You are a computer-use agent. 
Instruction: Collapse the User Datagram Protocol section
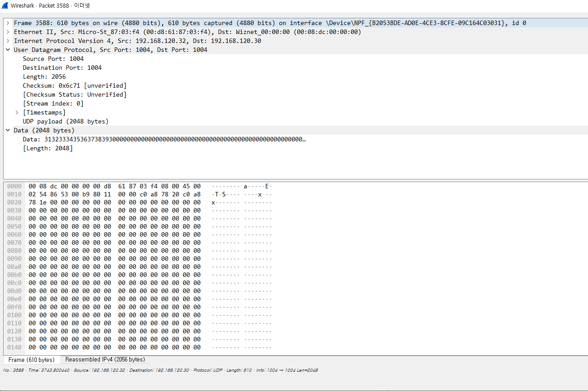[8, 50]
